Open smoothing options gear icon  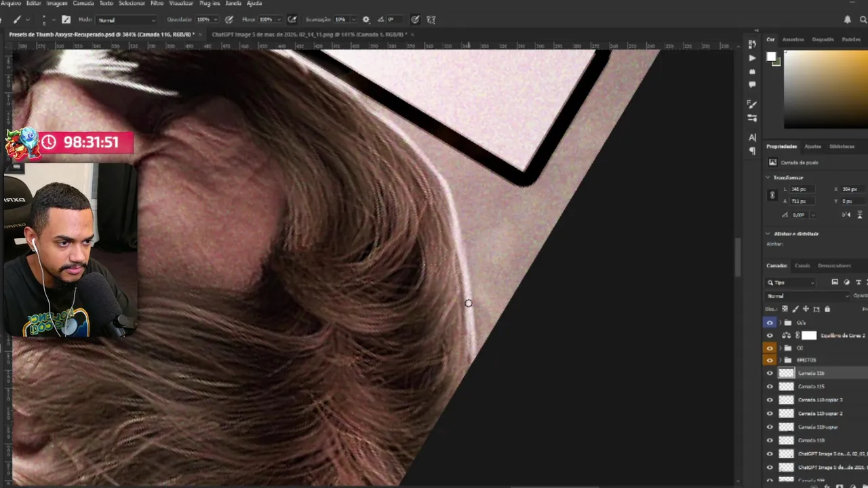pos(366,20)
